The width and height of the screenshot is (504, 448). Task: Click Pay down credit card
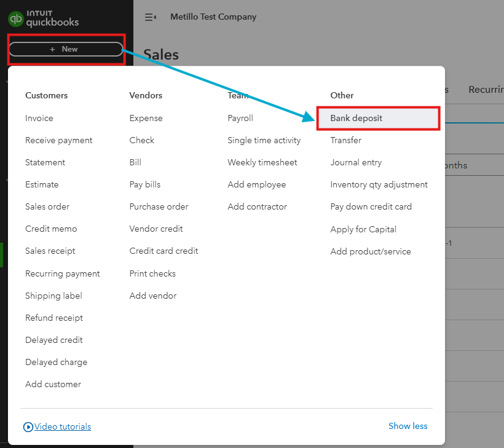point(371,206)
